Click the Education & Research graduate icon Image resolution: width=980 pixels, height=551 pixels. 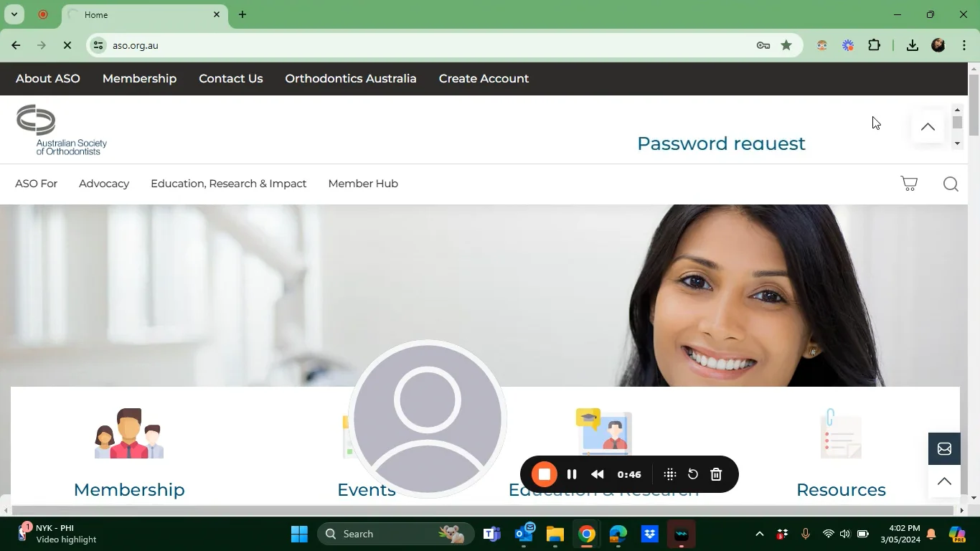tap(603, 431)
